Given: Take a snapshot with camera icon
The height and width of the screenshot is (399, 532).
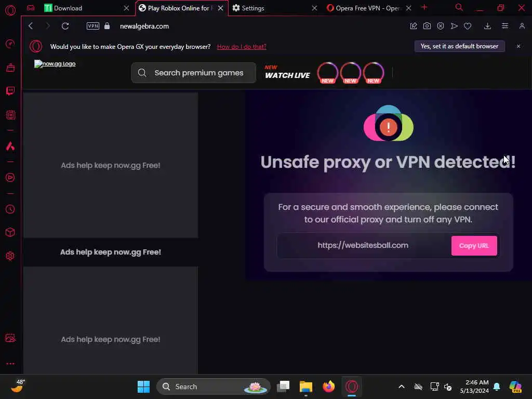Looking at the screenshot, I should click(x=427, y=26).
